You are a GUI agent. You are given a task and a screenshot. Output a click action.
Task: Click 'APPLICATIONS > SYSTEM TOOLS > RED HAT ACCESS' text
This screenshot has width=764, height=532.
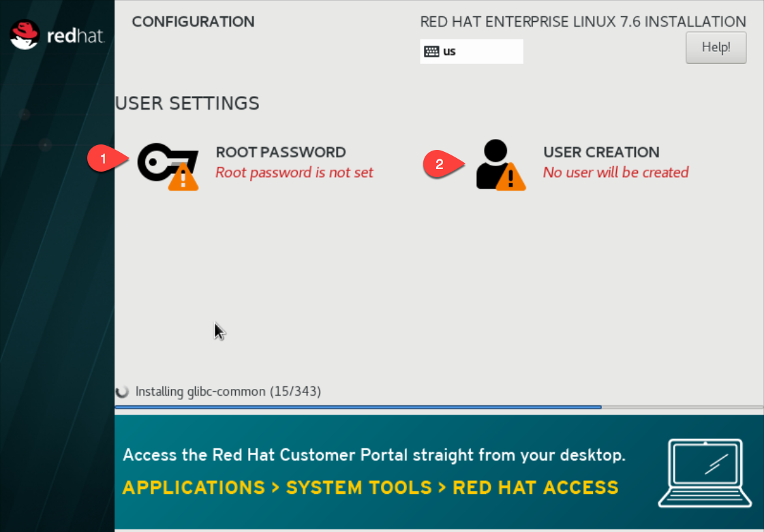tap(370, 487)
